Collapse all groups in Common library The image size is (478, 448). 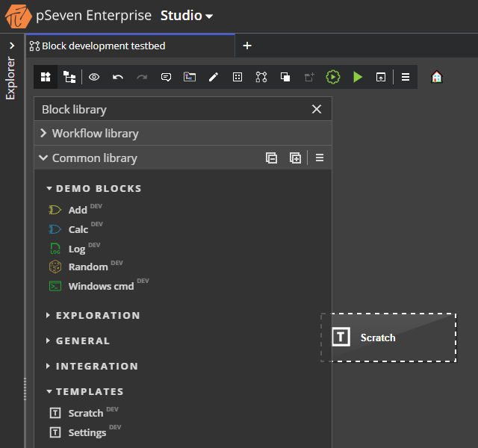pyautogui.click(x=271, y=158)
